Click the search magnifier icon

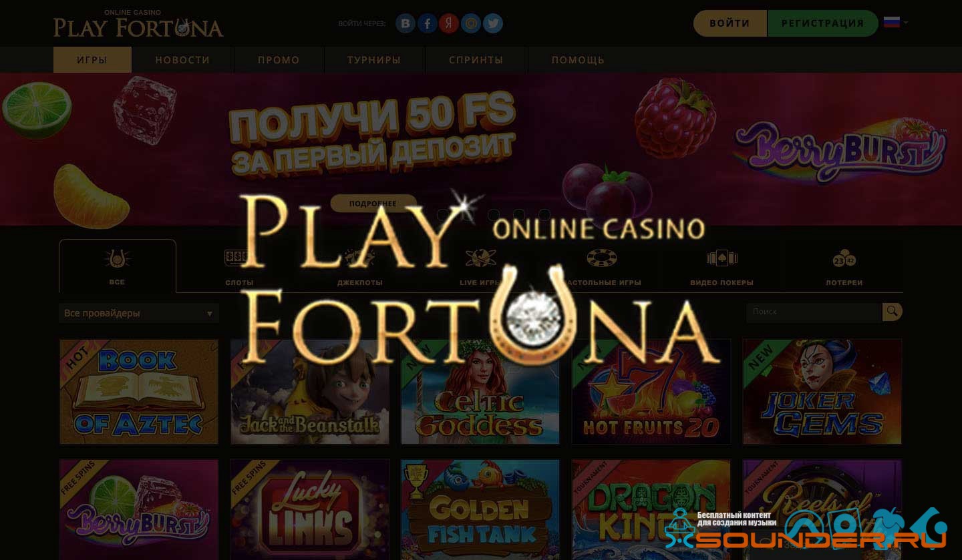pyautogui.click(x=892, y=312)
